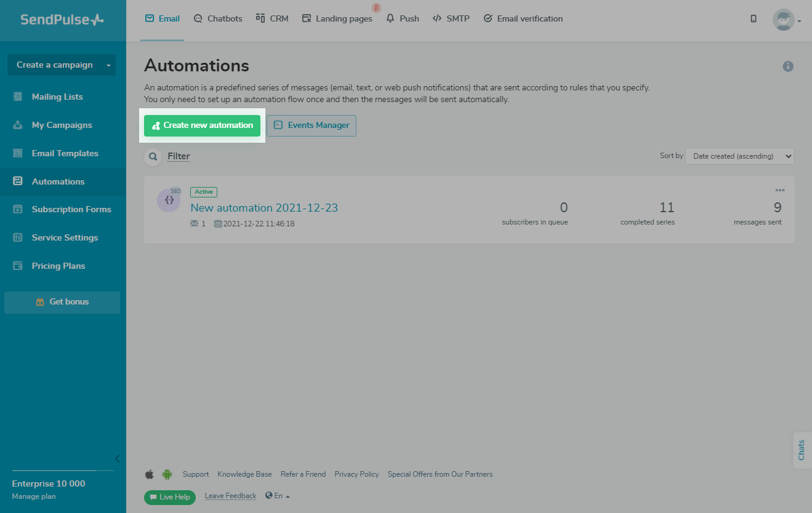Image resolution: width=812 pixels, height=513 pixels.
Task: Open the Email verification tab
Action: tap(523, 19)
